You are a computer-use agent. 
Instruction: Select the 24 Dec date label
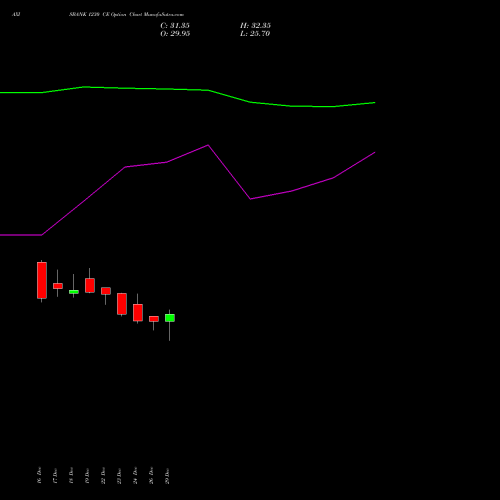(135, 475)
